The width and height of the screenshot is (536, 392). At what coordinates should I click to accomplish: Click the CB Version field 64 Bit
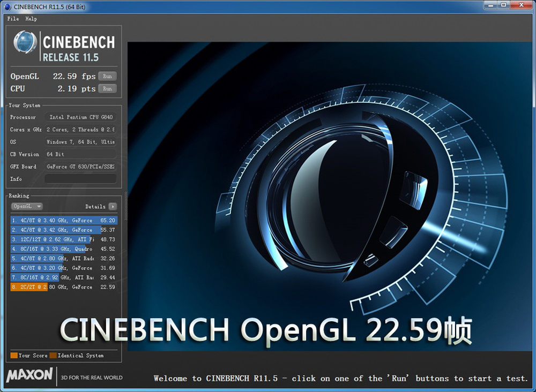[x=80, y=154]
